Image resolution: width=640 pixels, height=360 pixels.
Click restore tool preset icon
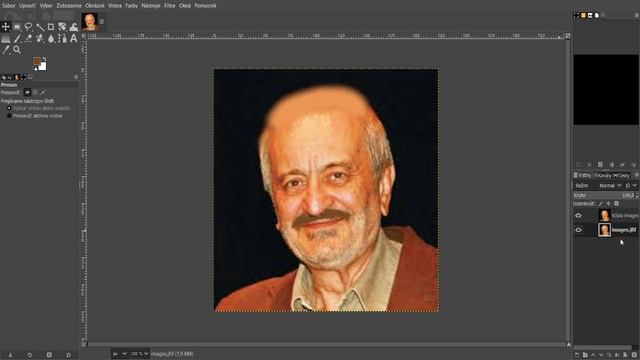(x=30, y=355)
